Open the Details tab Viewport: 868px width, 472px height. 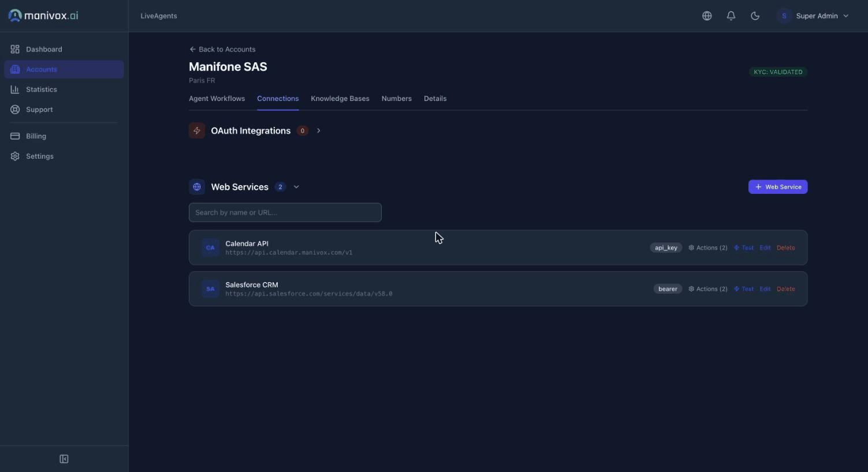[435, 99]
